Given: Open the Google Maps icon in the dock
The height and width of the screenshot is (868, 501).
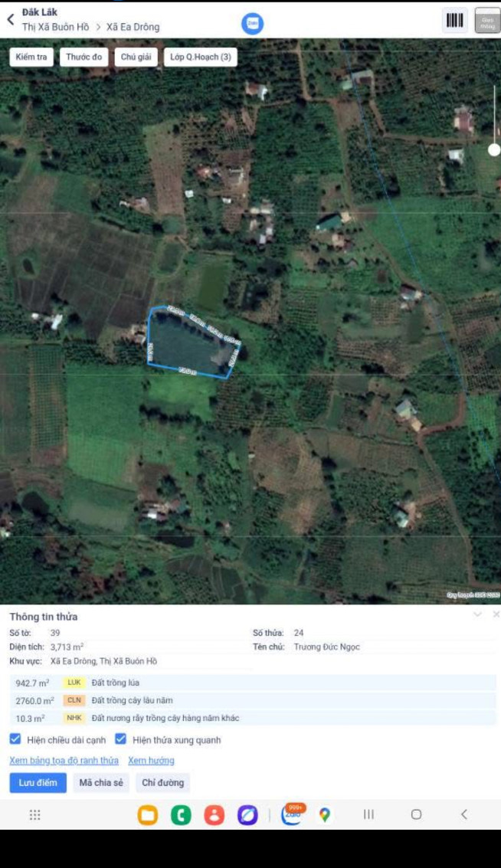Looking at the screenshot, I should tap(325, 814).
